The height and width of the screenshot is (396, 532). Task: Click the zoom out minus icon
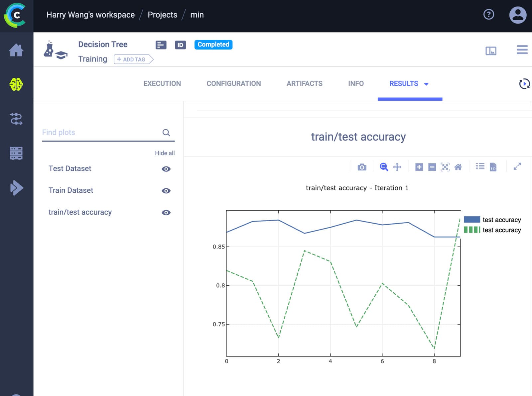coord(432,167)
